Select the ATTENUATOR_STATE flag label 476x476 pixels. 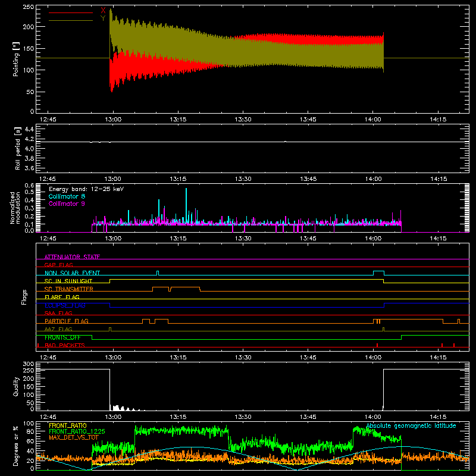pyautogui.click(x=72, y=257)
